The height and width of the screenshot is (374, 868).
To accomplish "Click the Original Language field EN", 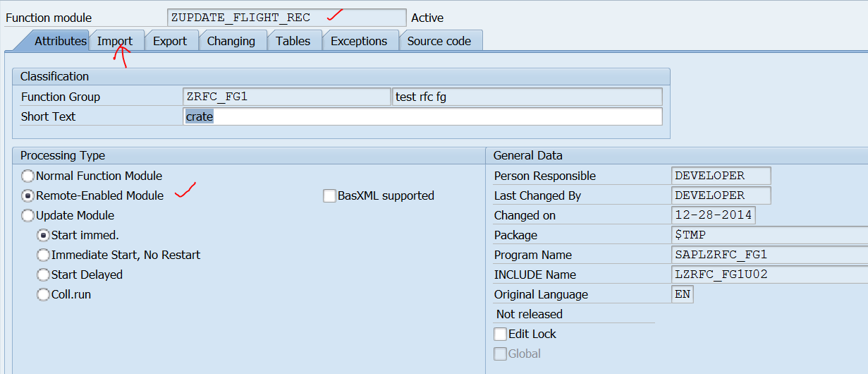I will pos(683,294).
